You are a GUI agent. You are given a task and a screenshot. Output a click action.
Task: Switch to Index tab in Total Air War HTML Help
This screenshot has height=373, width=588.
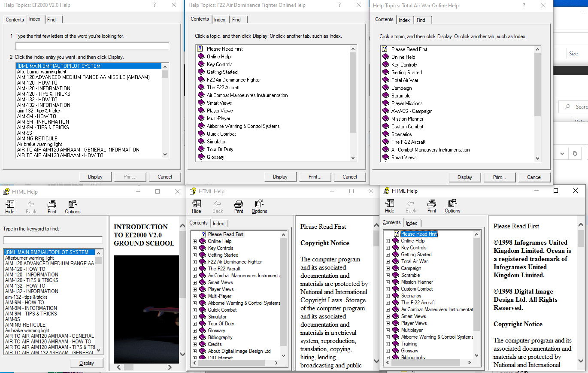[412, 223]
